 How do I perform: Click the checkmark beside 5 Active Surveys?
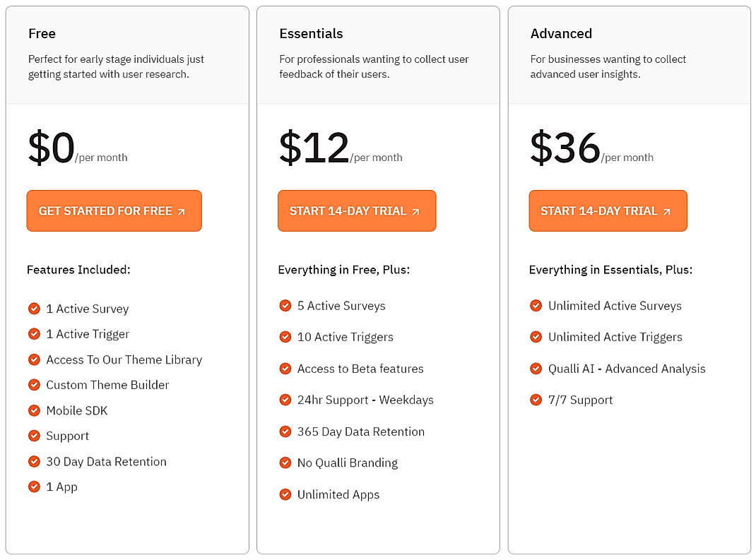pyautogui.click(x=285, y=306)
